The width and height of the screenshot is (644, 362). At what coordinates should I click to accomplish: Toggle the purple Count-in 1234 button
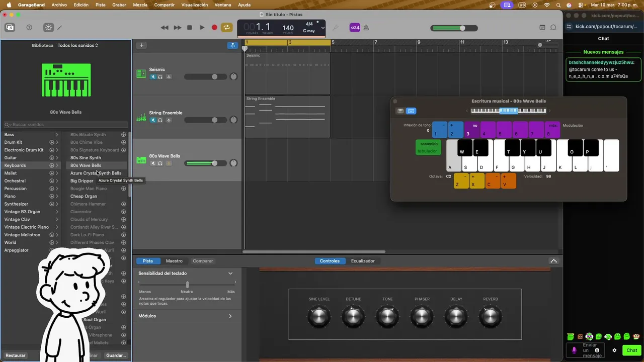355,28
